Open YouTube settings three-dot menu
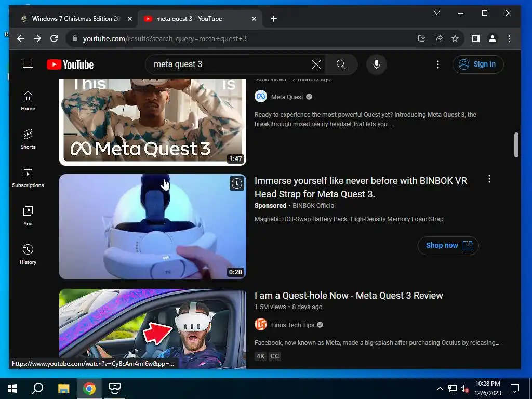The height and width of the screenshot is (399, 532). 438,64
